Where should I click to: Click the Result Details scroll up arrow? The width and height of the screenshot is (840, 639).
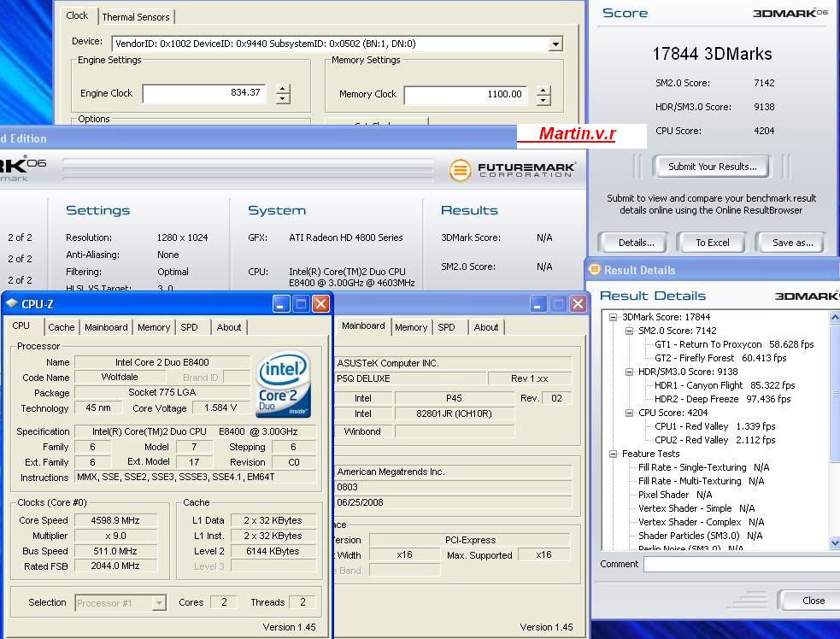[x=835, y=317]
